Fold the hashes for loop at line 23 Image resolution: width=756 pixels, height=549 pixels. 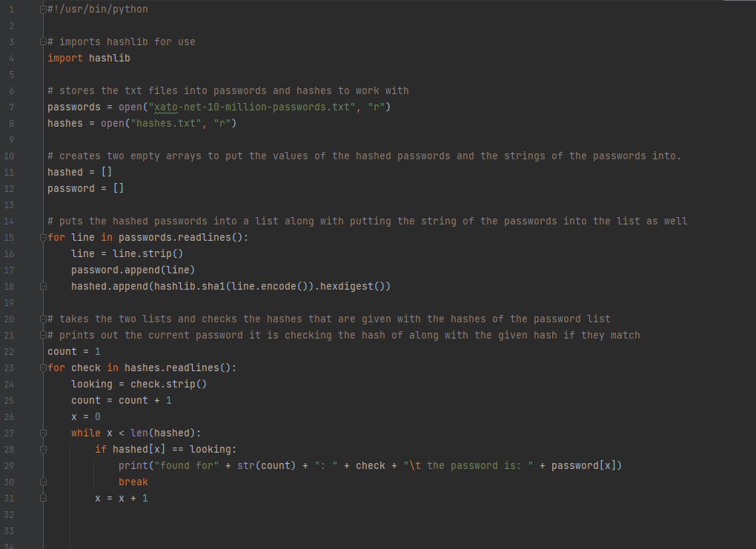(43, 367)
